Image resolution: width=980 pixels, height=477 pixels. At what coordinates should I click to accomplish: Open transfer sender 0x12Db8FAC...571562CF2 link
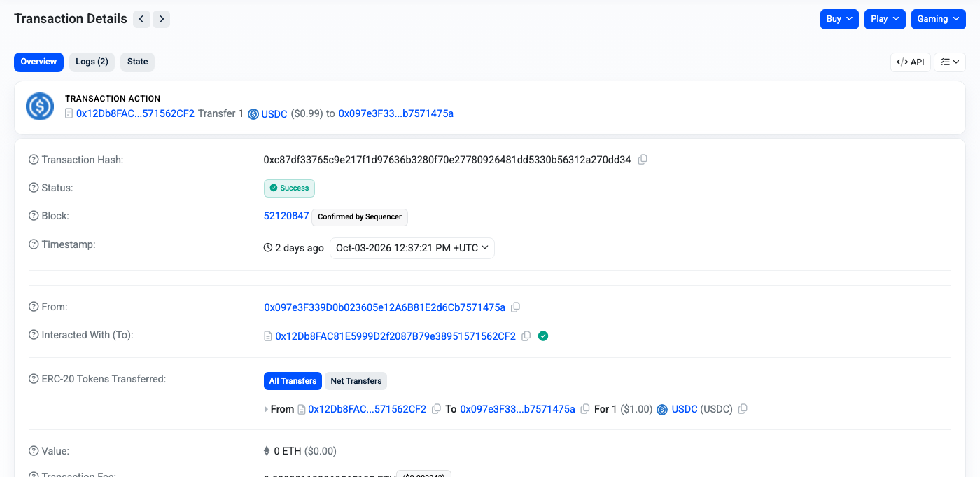click(x=367, y=409)
